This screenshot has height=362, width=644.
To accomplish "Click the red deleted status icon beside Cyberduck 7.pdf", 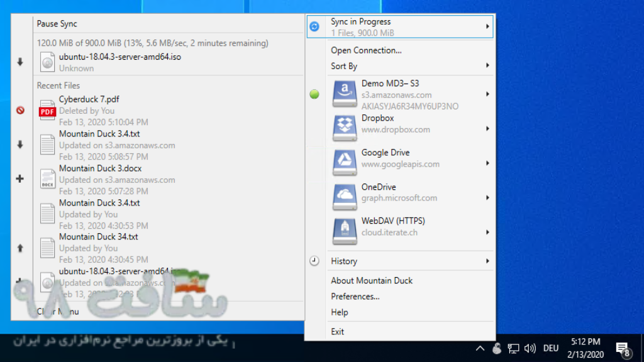I will click(20, 110).
